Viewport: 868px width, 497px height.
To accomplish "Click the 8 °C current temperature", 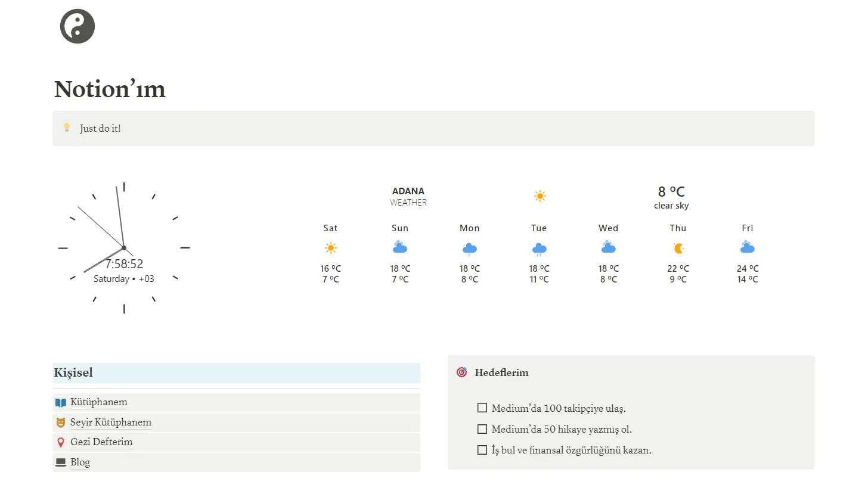I will (x=671, y=191).
